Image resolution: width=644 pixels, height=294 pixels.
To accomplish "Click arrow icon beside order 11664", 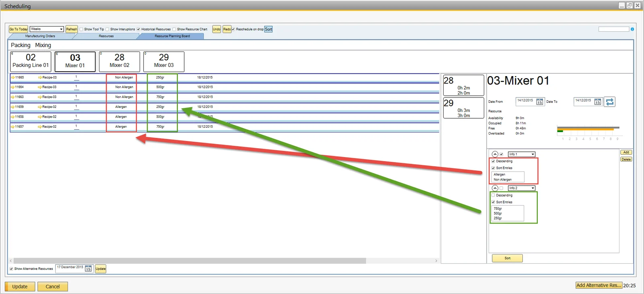I will click(13, 87).
